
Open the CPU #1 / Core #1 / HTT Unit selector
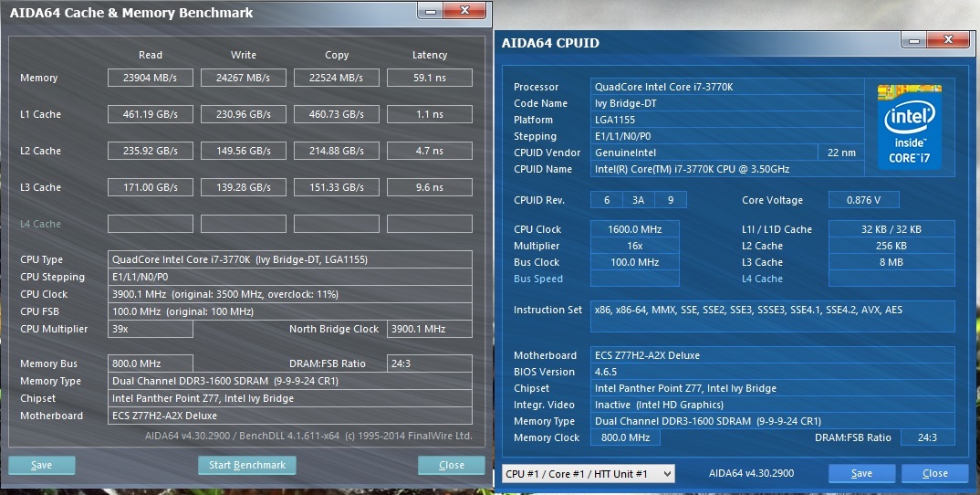(589, 474)
